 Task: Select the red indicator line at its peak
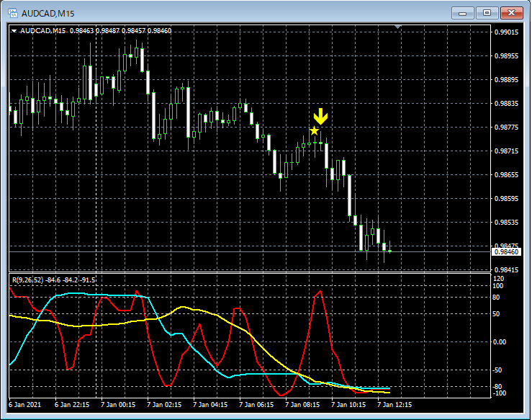pyautogui.click(x=320, y=291)
